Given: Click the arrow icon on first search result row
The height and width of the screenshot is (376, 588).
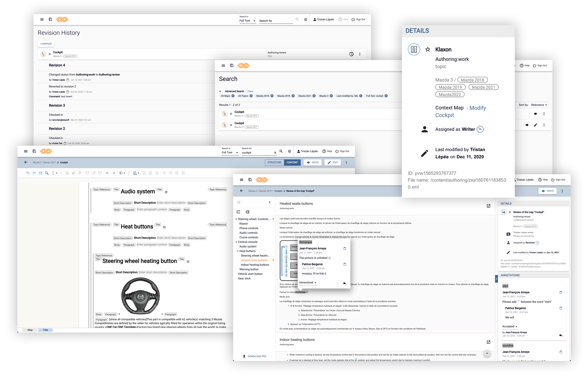Looking at the screenshot, I should [x=535, y=114].
